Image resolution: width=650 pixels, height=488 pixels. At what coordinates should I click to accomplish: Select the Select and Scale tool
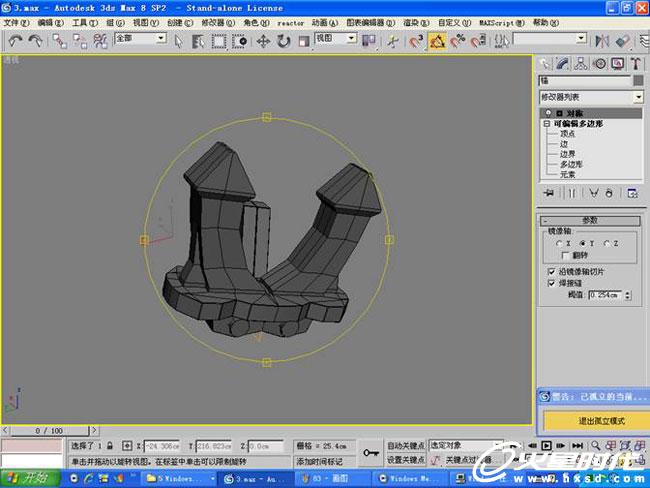pos(304,41)
